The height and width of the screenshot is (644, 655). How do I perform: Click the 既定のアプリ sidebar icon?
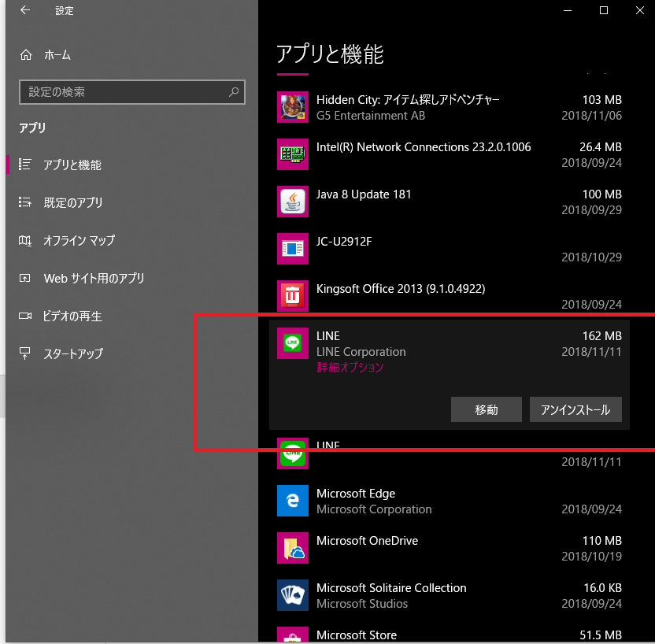coord(25,202)
